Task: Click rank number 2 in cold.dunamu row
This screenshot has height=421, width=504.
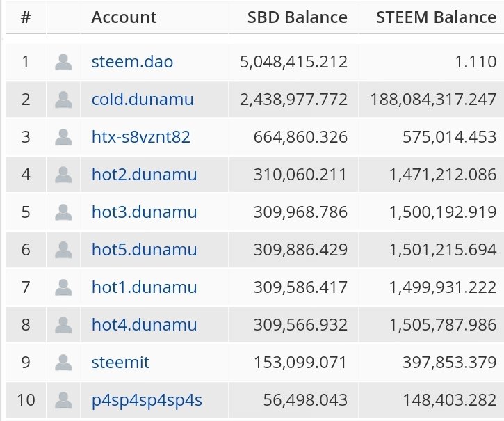Action: coord(26,99)
